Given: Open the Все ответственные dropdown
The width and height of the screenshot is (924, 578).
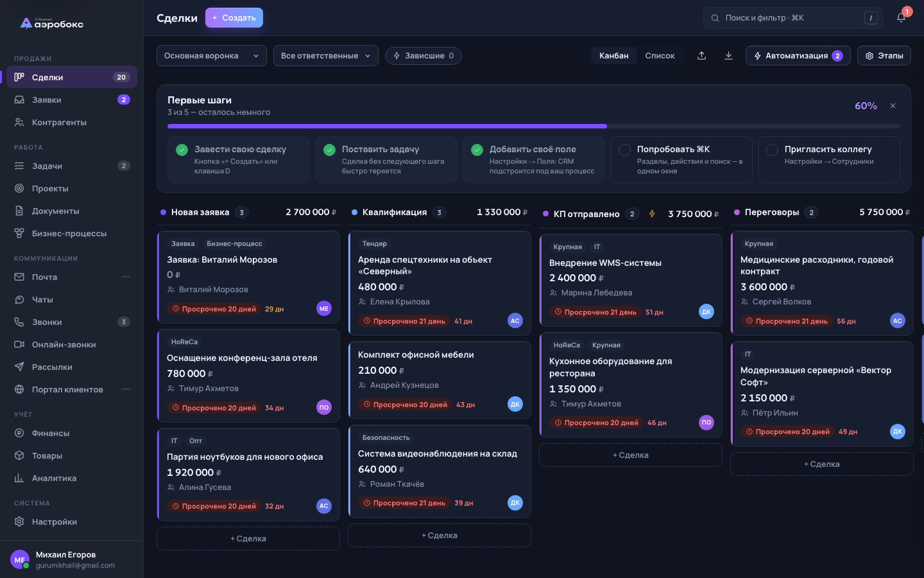Looking at the screenshot, I should tap(326, 56).
